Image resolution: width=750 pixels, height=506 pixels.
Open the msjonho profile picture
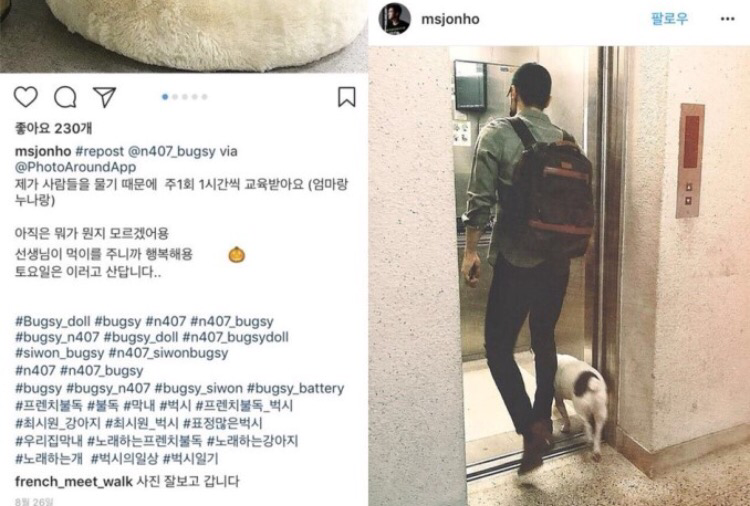[395, 19]
